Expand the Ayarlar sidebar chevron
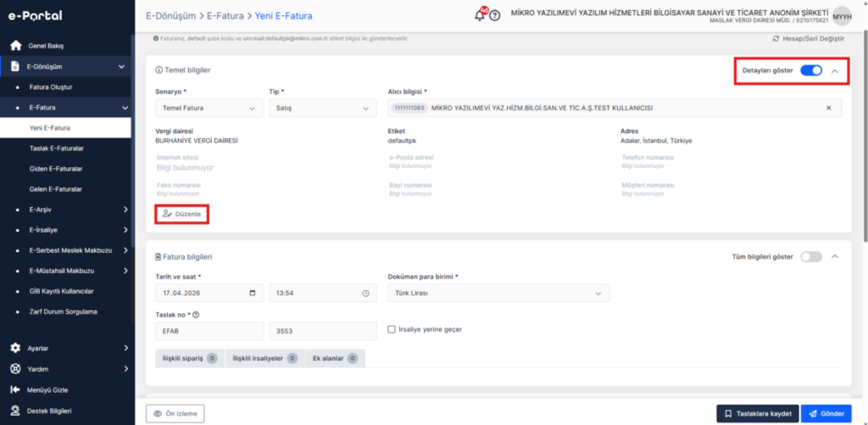 [125, 348]
